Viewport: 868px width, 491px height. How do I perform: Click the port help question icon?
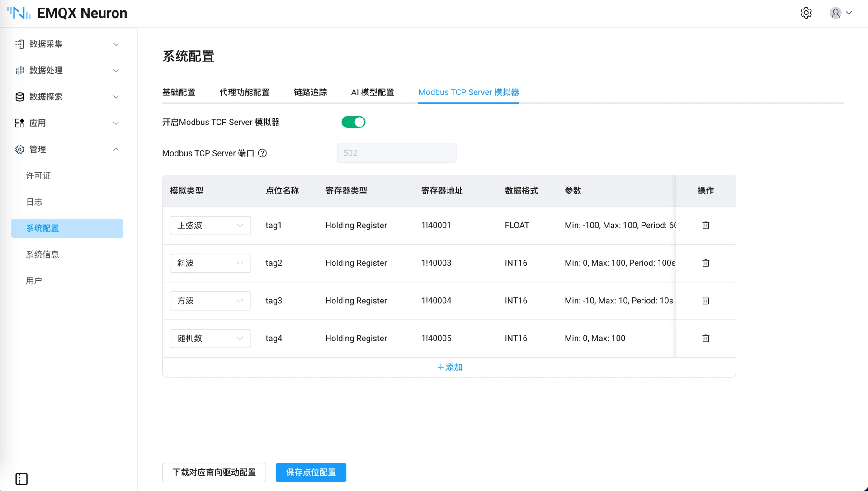[262, 153]
